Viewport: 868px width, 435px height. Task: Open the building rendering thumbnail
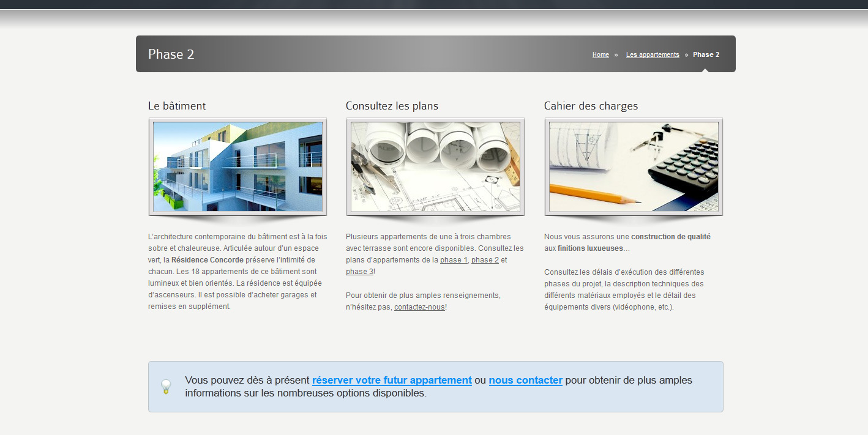[x=238, y=166]
